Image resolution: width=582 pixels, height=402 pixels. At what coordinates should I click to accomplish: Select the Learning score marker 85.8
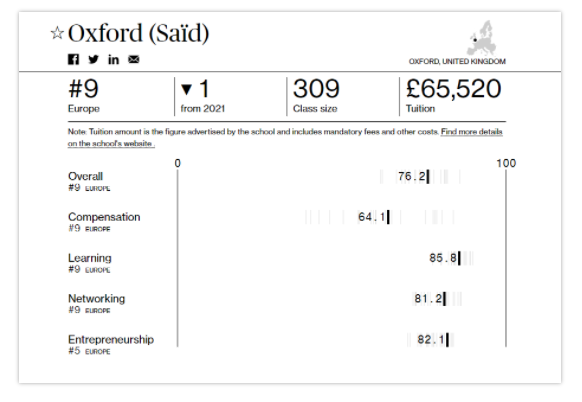tap(460, 258)
